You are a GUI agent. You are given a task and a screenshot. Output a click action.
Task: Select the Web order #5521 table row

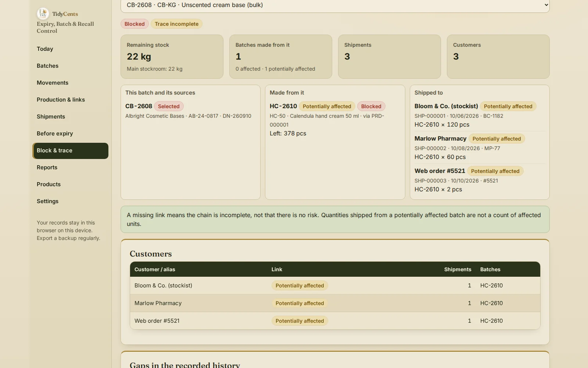335,321
